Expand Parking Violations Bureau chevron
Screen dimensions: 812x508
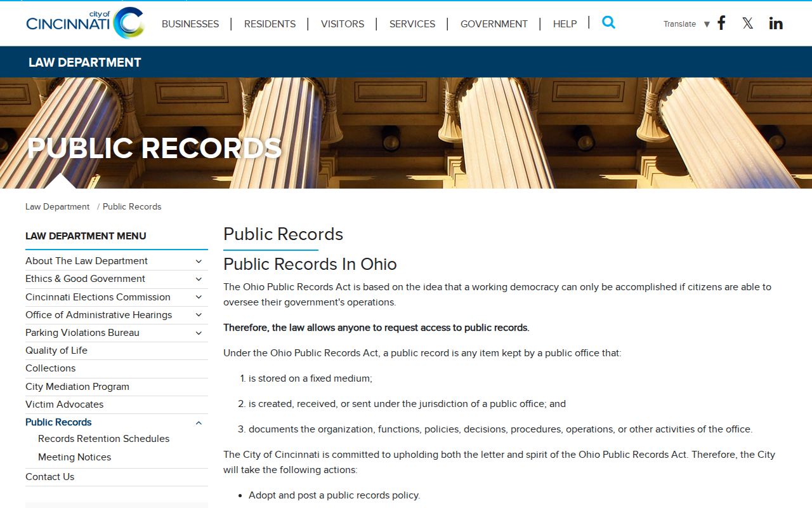click(x=199, y=333)
